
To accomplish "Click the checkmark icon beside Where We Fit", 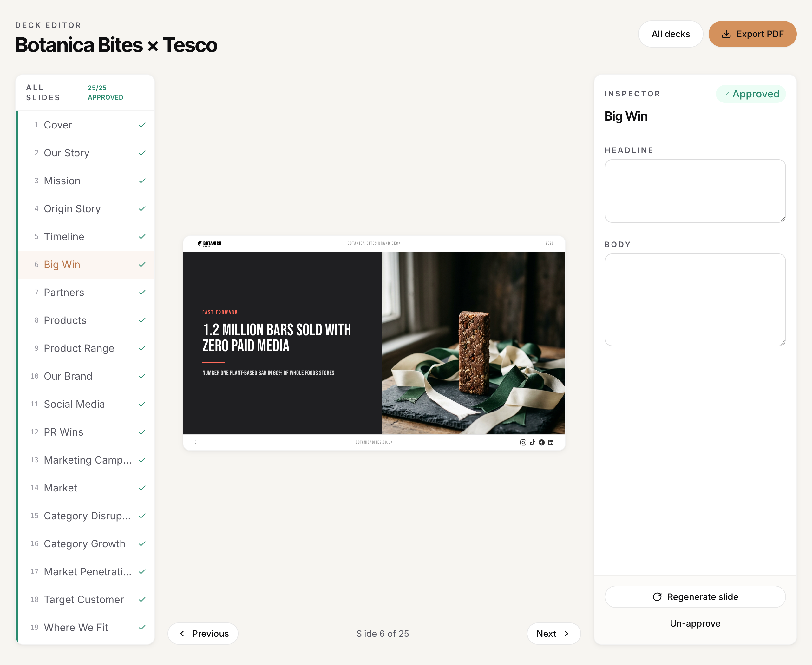I will [142, 628].
